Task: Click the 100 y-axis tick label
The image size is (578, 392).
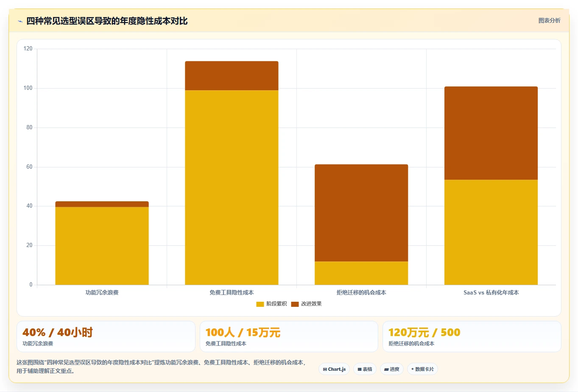Action: coord(28,88)
